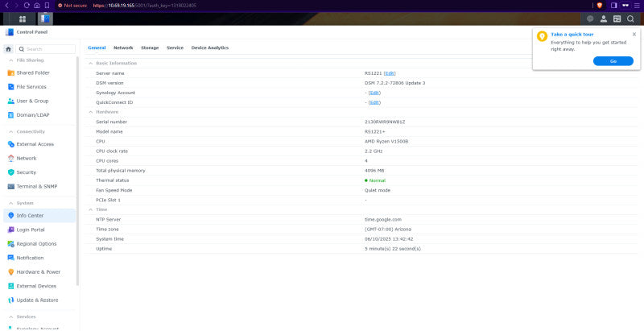Viewport: 644px width, 331px height.
Task: Open the user account options icon
Action: (603, 19)
